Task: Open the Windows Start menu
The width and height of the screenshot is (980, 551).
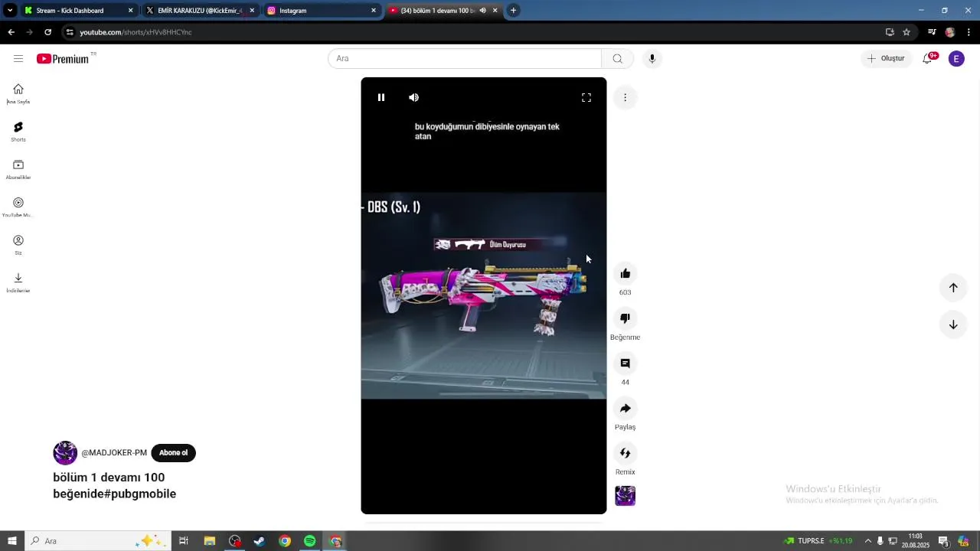Action: point(12,541)
